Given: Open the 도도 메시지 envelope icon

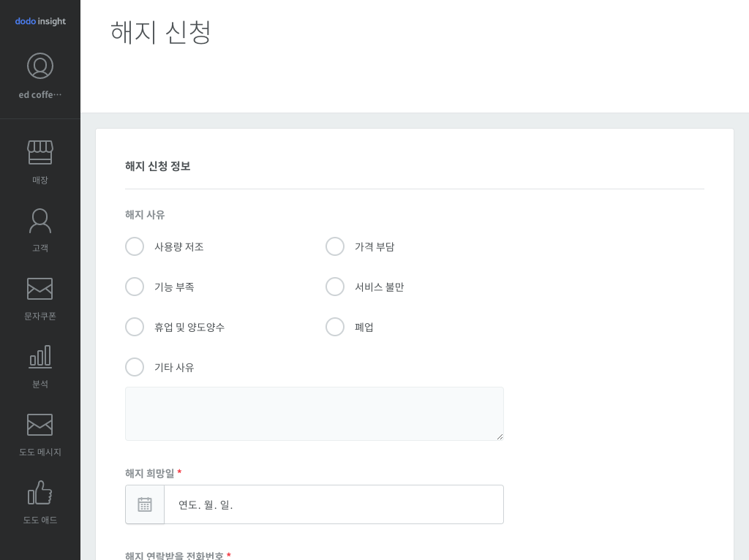Looking at the screenshot, I should [x=40, y=425].
